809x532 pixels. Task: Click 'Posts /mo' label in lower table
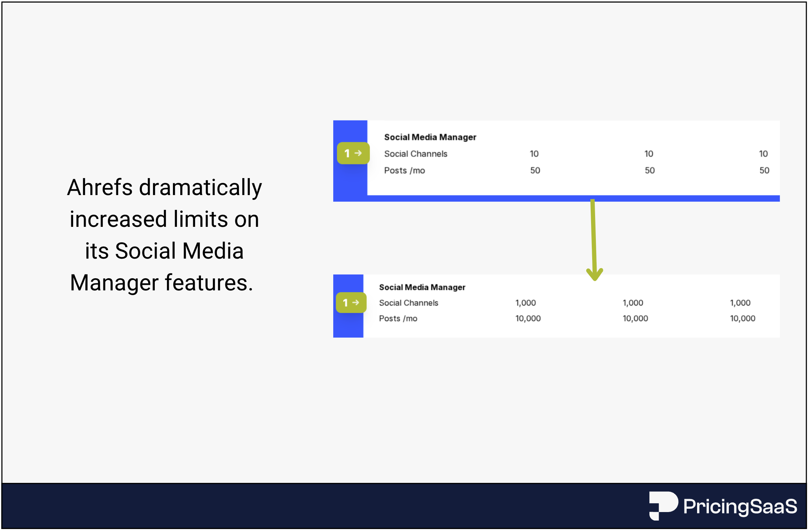point(398,318)
